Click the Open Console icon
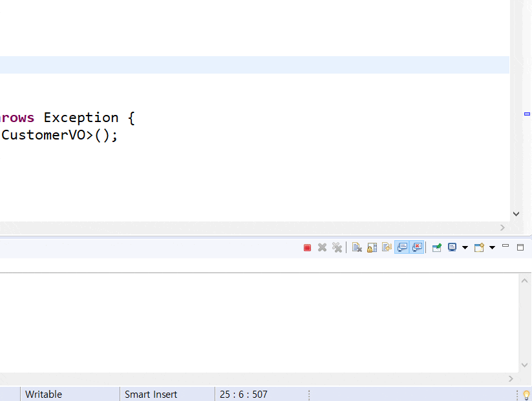 point(479,247)
